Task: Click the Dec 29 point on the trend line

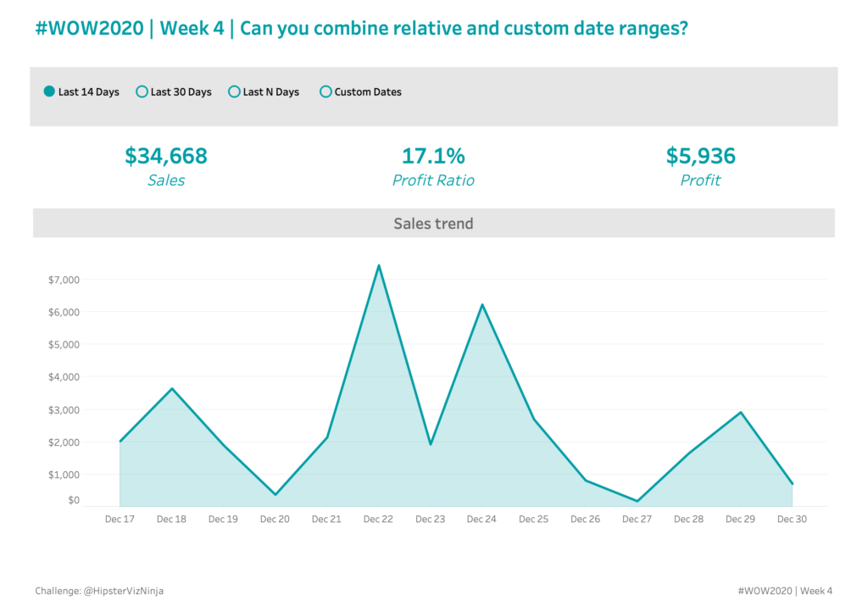Action: (741, 412)
